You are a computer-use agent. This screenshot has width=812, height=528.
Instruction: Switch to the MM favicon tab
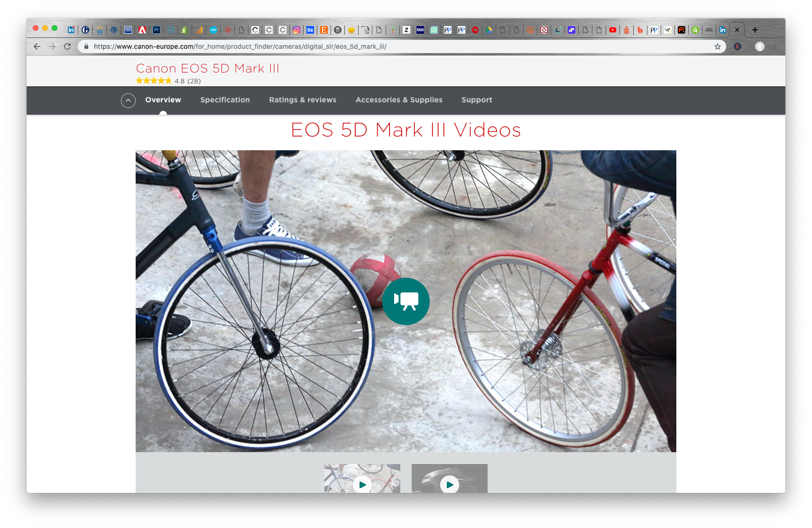pyautogui.click(x=420, y=30)
